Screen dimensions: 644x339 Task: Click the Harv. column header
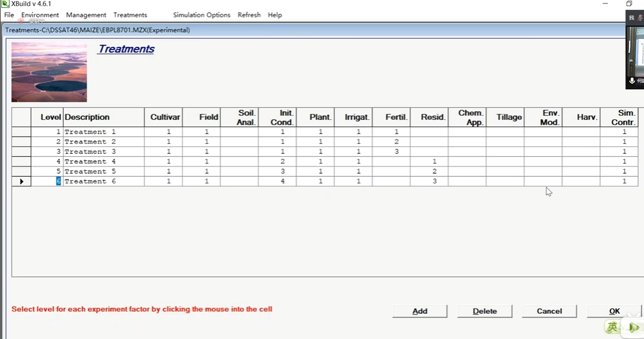[581, 117]
